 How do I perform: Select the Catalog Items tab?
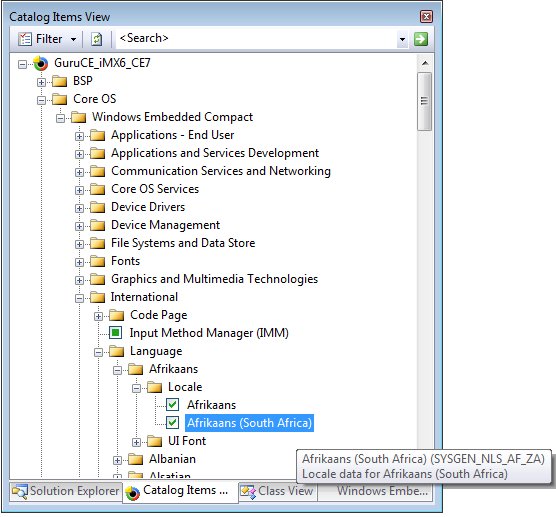coord(180,491)
